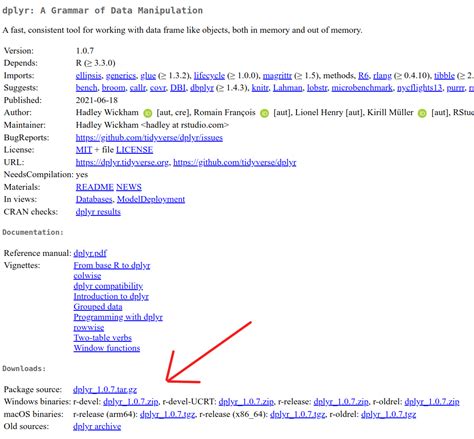Screen dimensions: 474x439
Task: Select maintainer text 'hadley at rstudio.com'
Action: (185, 125)
